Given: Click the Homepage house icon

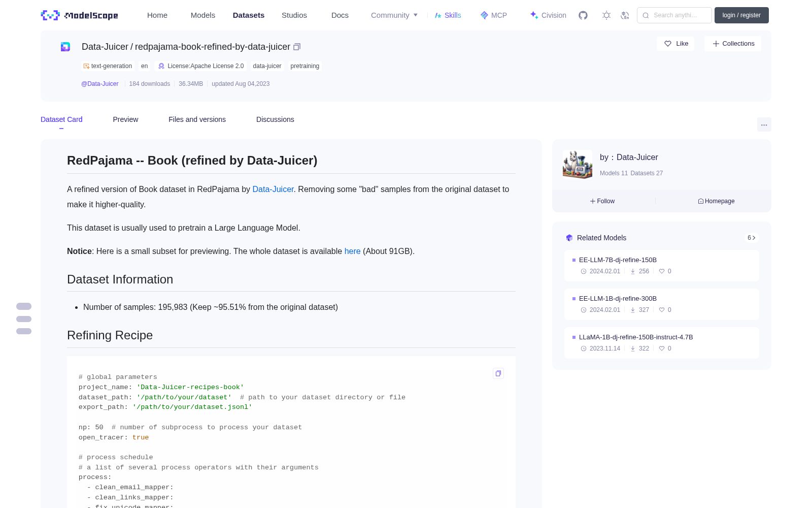Looking at the screenshot, I should [x=700, y=201].
